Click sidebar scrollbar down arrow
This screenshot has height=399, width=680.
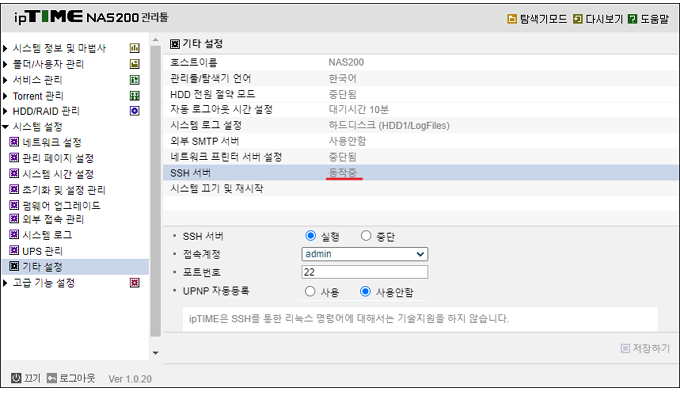pos(155,353)
